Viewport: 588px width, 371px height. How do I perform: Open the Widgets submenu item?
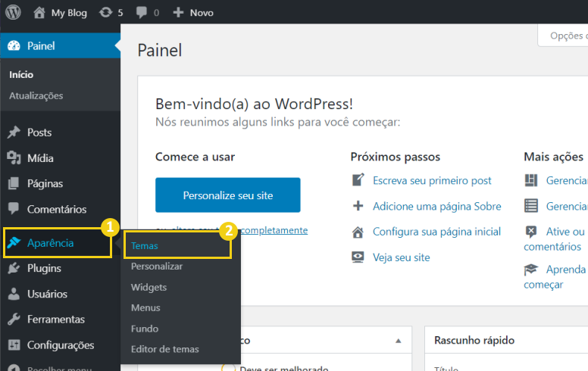(149, 288)
